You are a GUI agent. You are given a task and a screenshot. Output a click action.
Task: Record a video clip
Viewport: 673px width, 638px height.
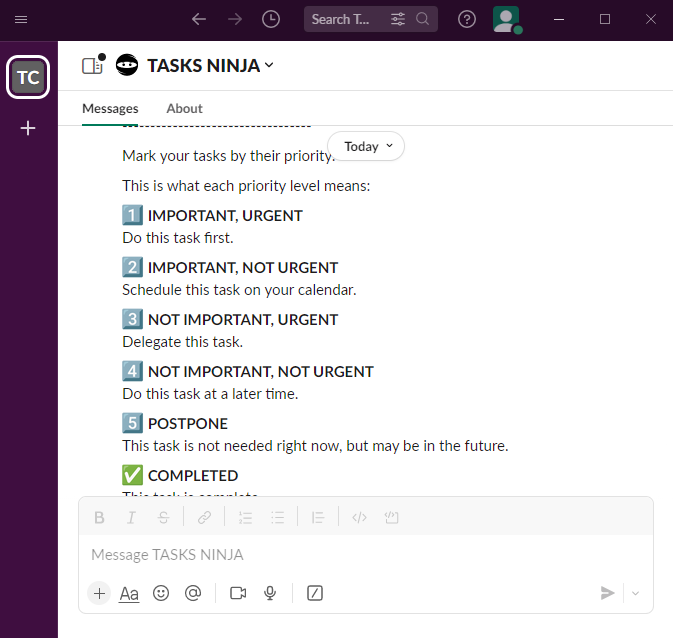[x=238, y=593]
